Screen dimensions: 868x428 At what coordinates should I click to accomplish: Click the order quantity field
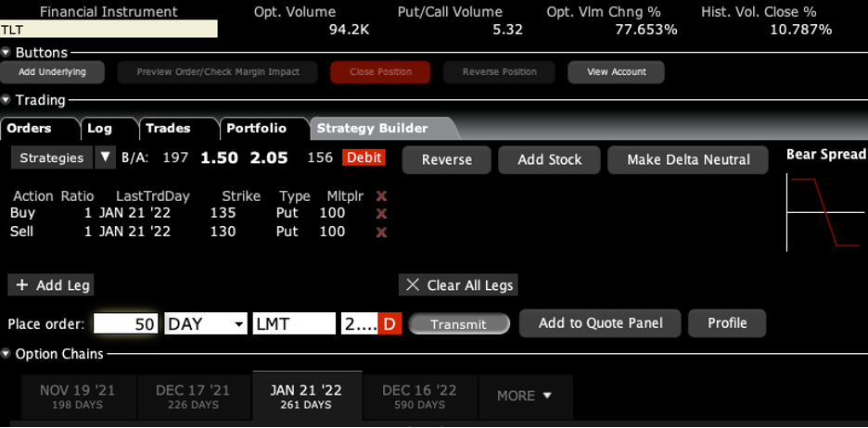coord(126,323)
